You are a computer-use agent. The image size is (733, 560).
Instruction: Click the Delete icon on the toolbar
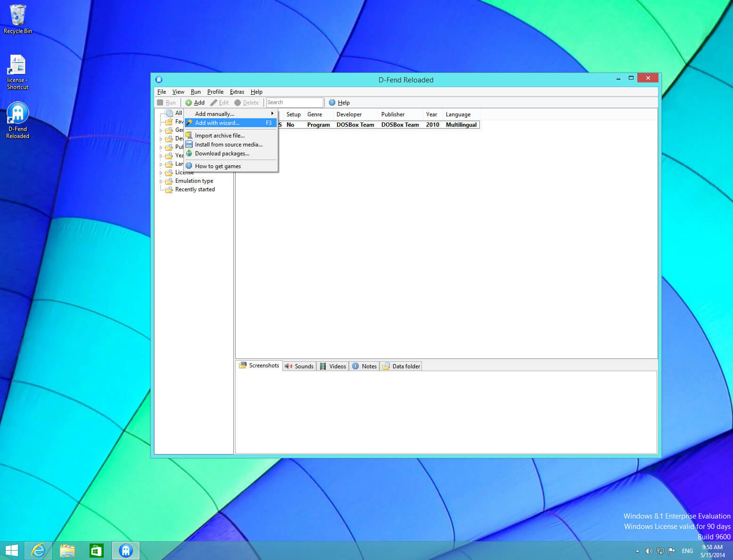(x=238, y=102)
